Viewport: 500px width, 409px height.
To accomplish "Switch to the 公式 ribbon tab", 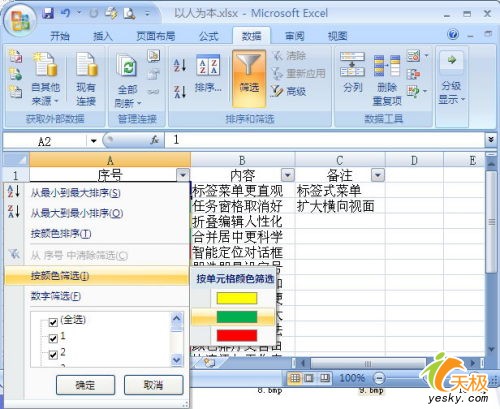I will click(209, 36).
